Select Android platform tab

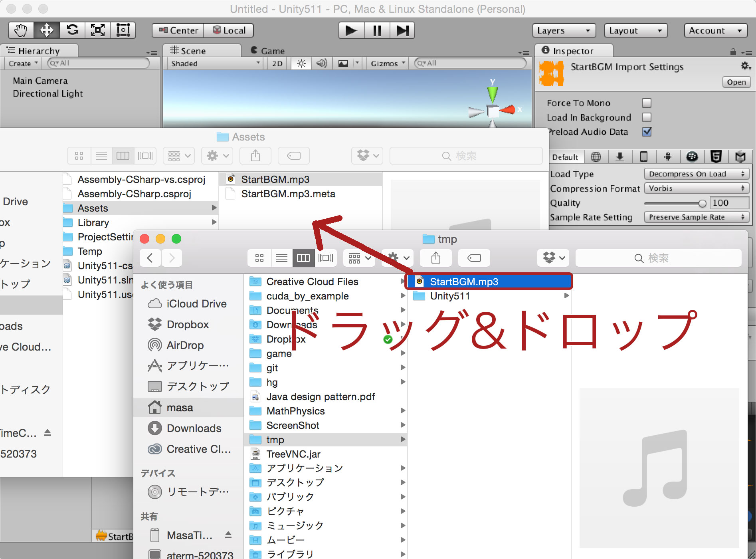(x=668, y=157)
